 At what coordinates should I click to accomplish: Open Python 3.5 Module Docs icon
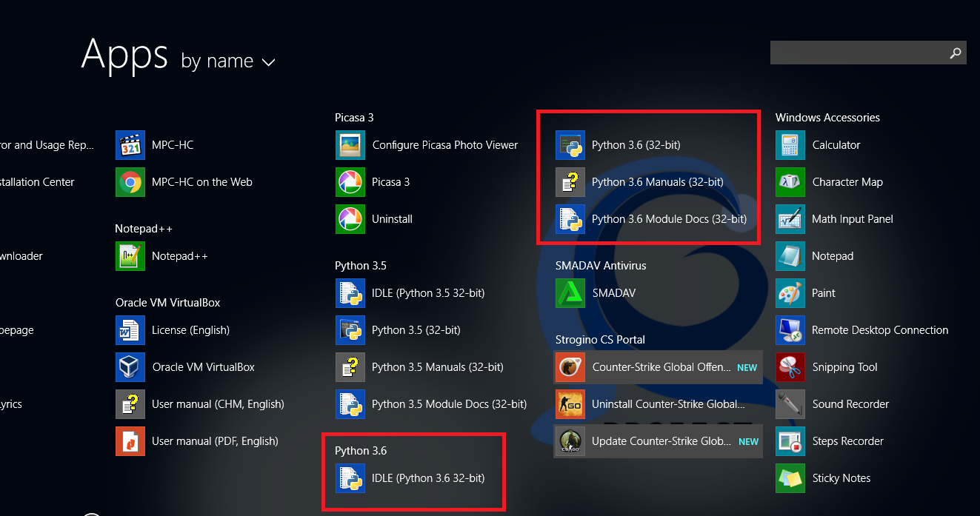350,404
